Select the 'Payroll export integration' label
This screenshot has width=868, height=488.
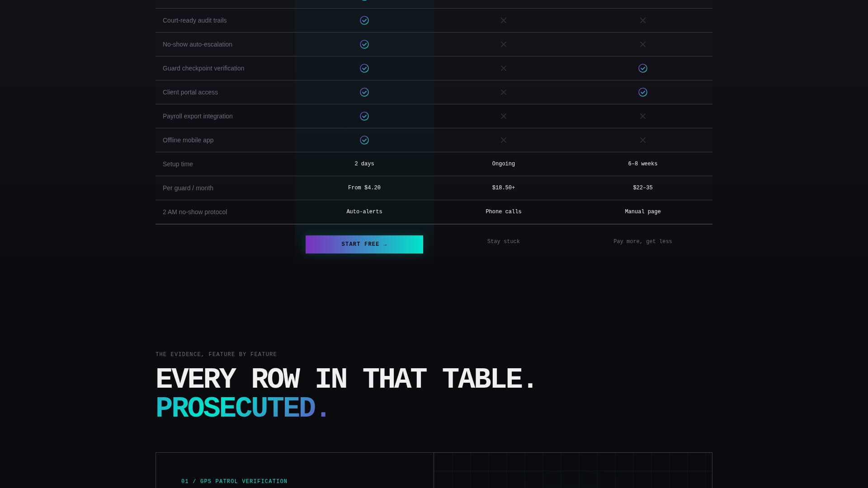tap(198, 116)
